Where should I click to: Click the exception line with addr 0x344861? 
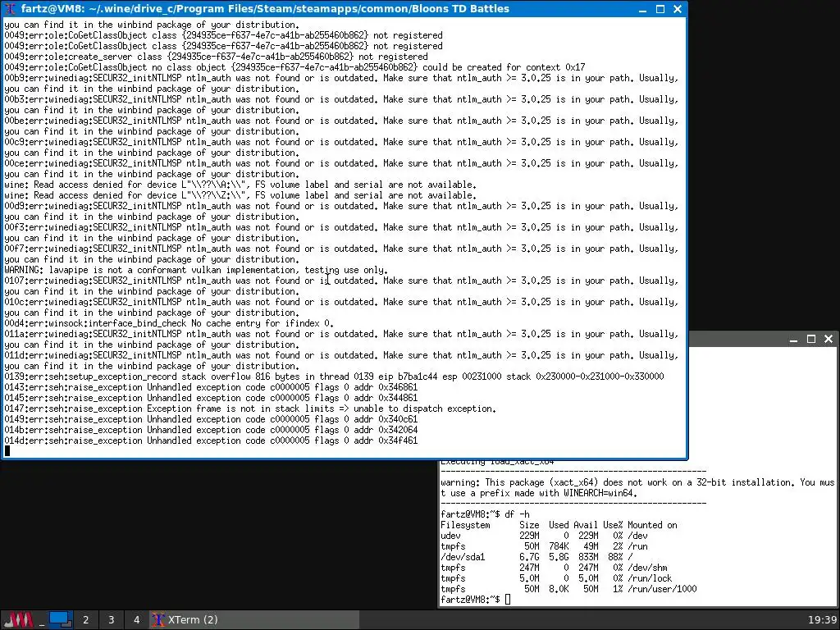(x=211, y=398)
